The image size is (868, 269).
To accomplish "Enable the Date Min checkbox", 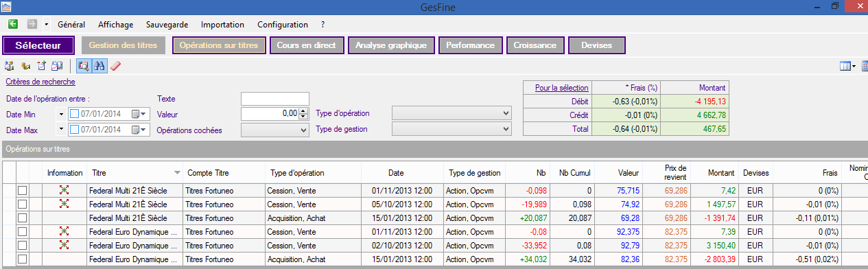I will (x=74, y=113).
